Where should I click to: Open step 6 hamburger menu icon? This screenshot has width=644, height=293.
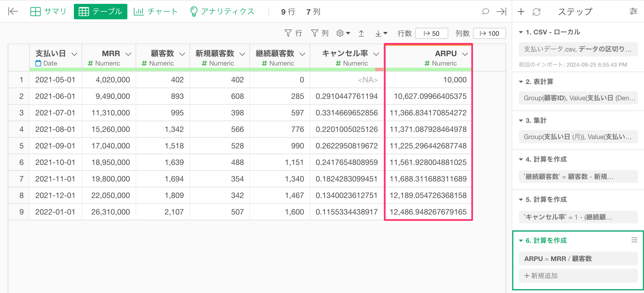pos(634,240)
